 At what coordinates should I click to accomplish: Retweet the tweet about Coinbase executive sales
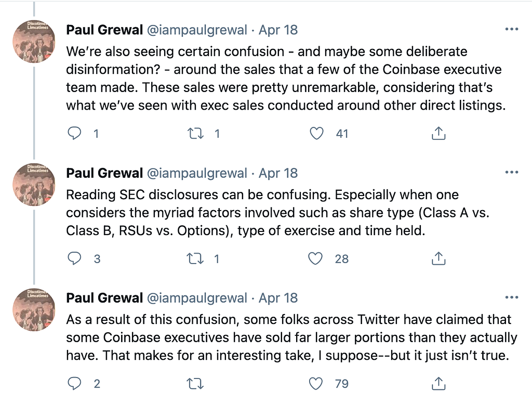click(195, 134)
